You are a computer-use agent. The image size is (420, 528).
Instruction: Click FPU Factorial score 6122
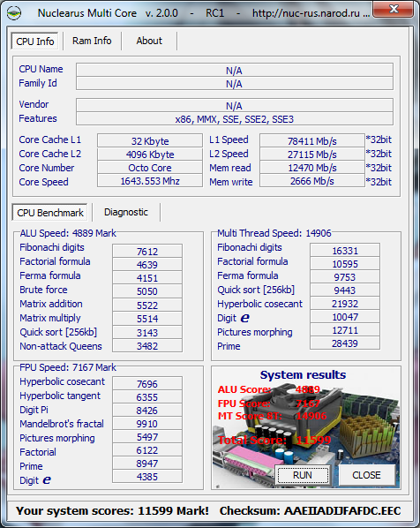[147, 450]
